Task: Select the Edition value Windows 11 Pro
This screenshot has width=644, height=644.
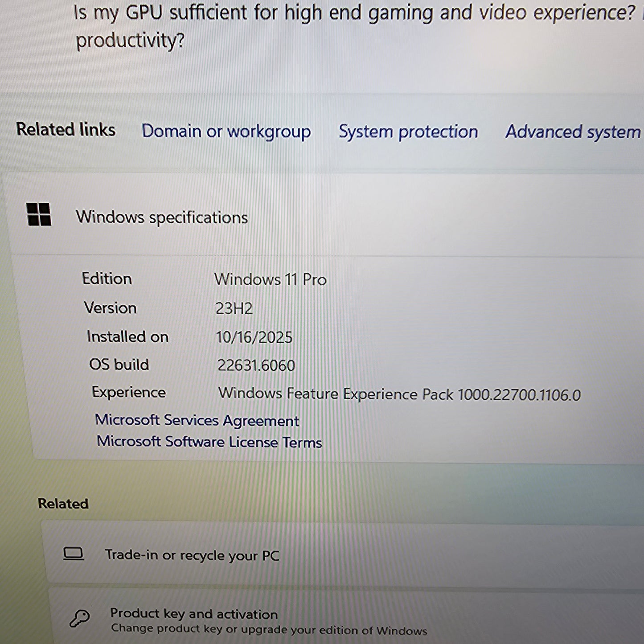Action: 270,279
